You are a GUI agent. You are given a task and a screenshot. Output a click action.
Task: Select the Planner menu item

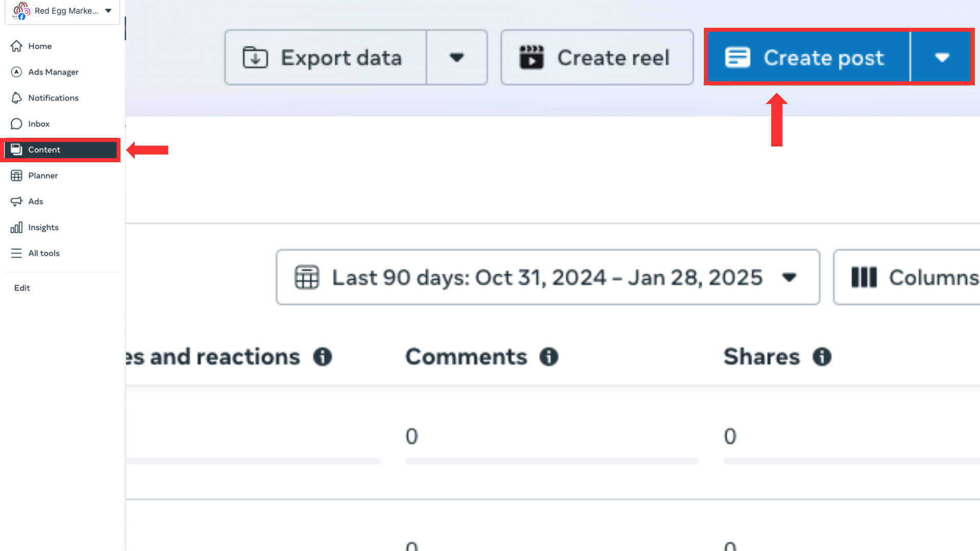(43, 176)
